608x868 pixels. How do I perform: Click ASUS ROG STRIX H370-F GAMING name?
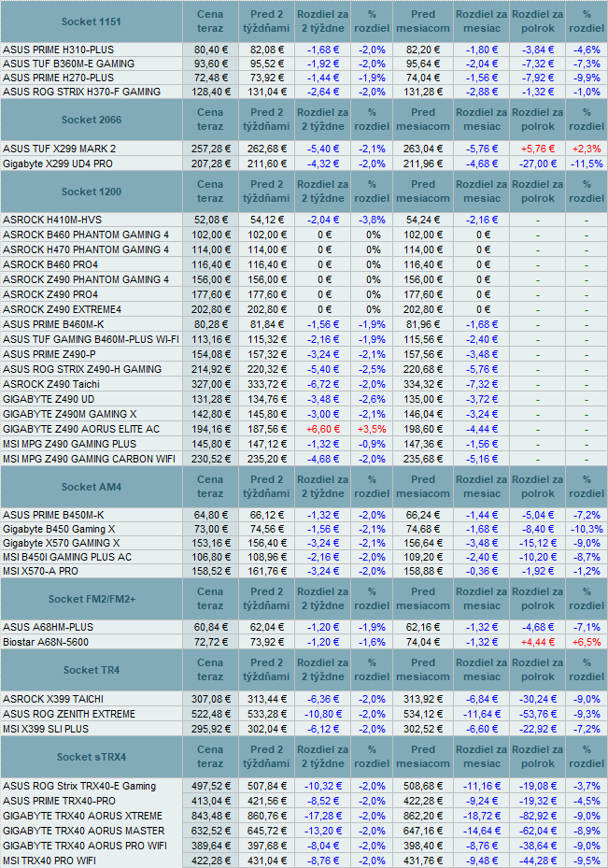[x=82, y=92]
